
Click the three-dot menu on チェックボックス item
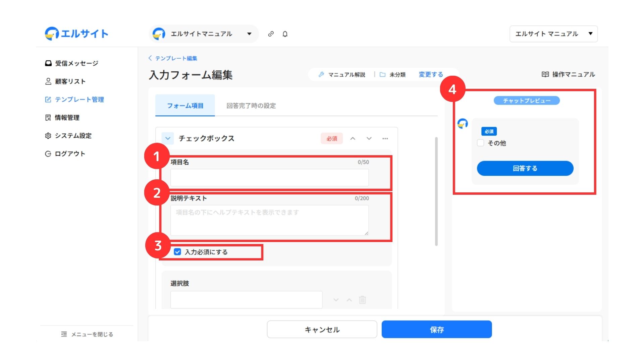pos(385,138)
